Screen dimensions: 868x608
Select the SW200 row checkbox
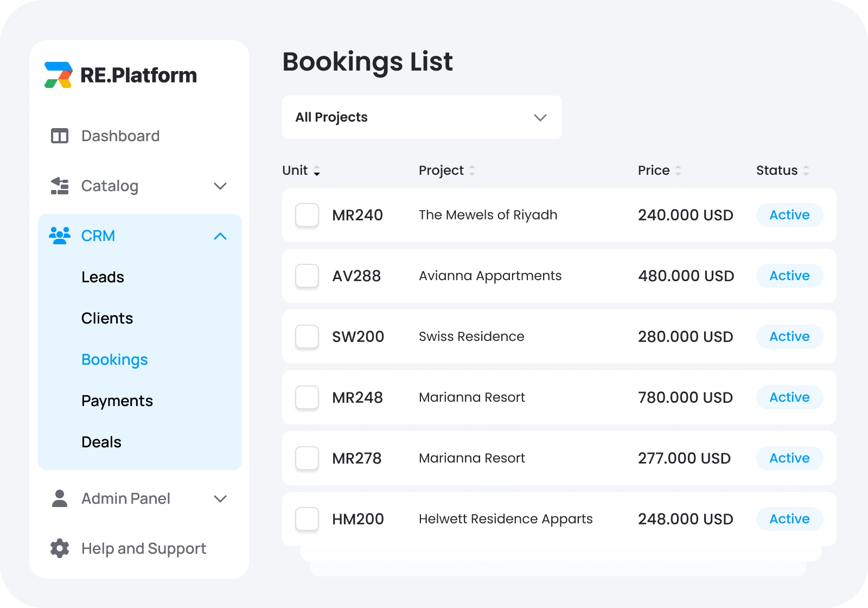(307, 337)
